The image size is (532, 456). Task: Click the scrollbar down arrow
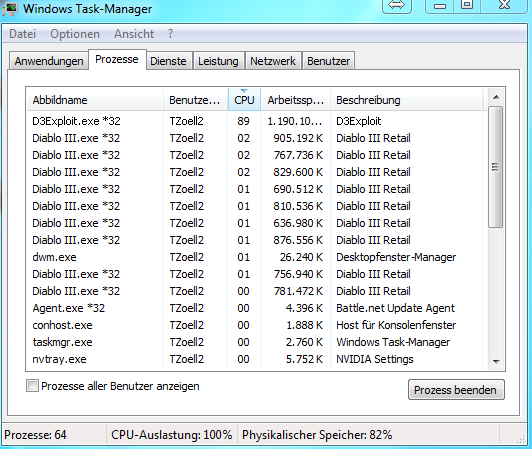496,362
